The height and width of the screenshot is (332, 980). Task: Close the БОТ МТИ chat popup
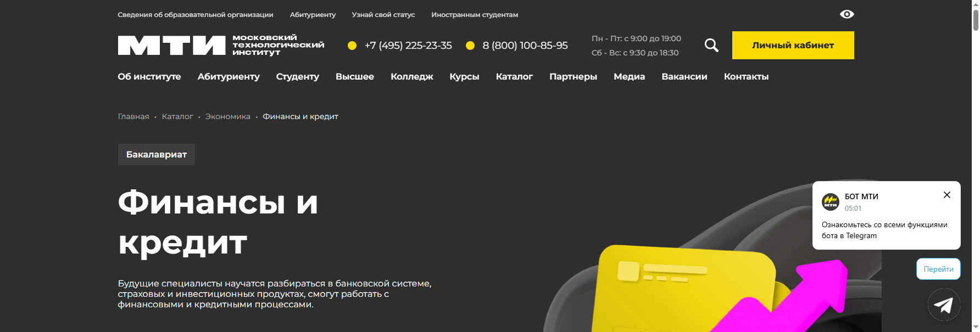tap(947, 195)
